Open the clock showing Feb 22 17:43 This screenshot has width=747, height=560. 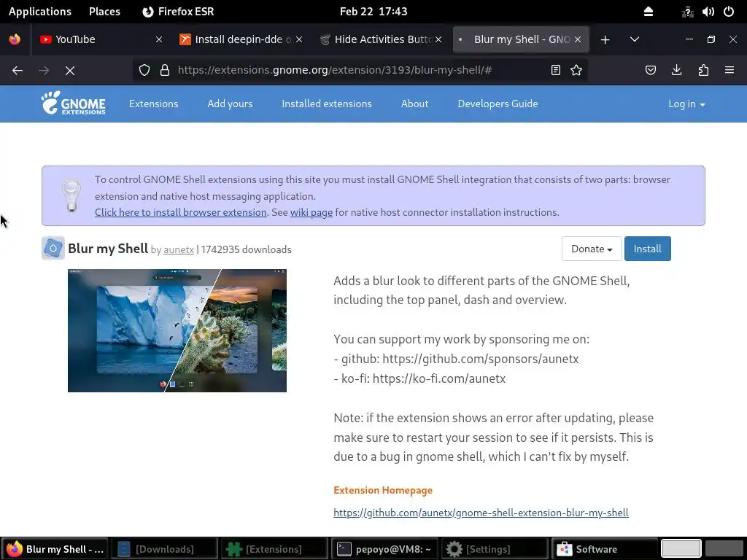point(373,12)
